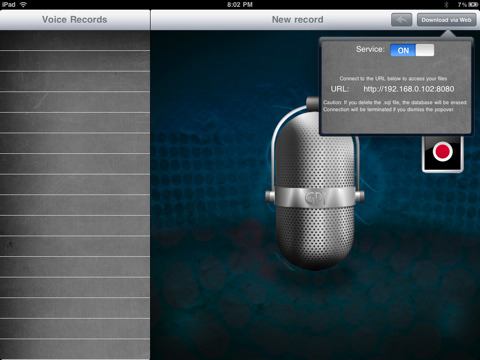Click the Voice Records header title
The image size is (480, 360).
75,20
